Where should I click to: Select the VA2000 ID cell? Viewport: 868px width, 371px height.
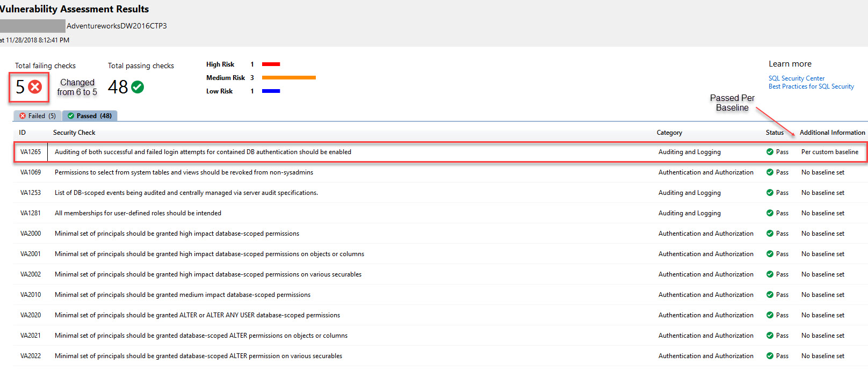click(31, 234)
